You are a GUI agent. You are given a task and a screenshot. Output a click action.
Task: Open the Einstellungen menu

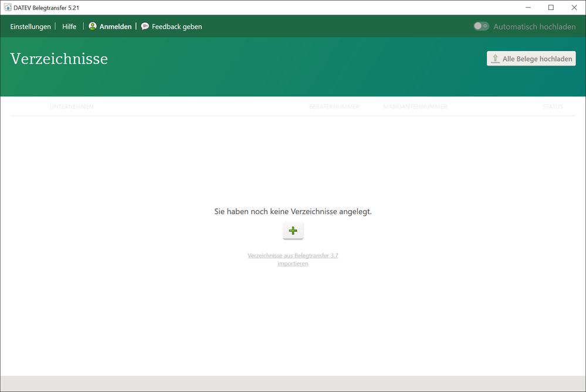[31, 26]
